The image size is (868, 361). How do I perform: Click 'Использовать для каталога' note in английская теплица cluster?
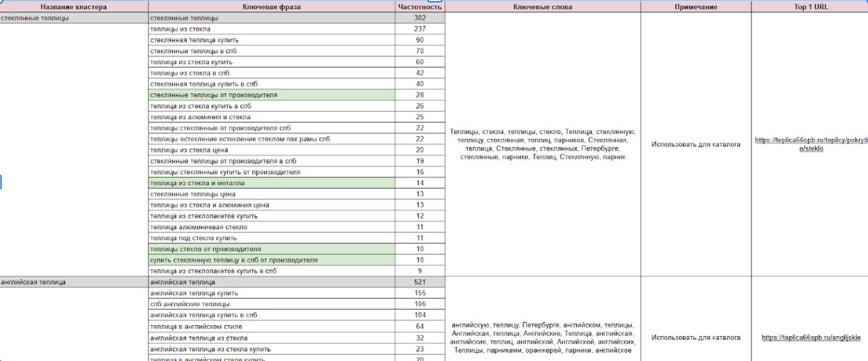pos(696,337)
